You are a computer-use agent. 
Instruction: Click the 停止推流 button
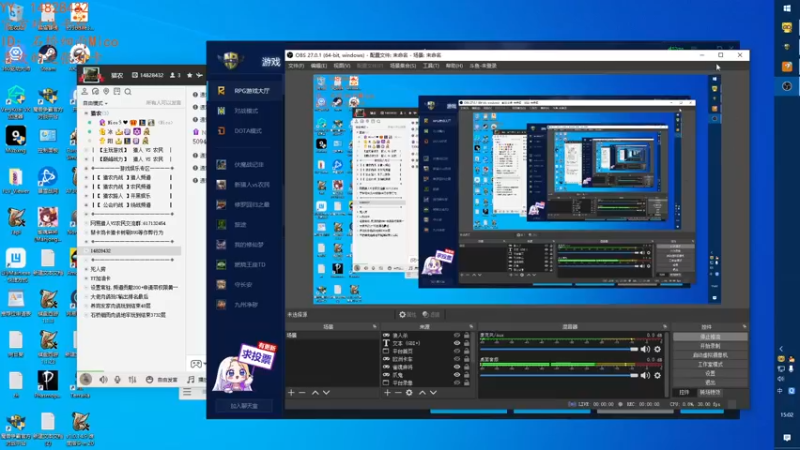(710, 337)
